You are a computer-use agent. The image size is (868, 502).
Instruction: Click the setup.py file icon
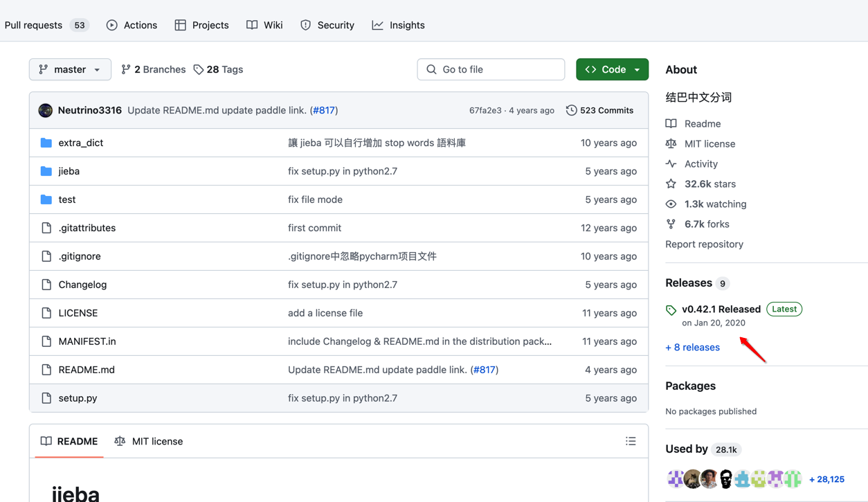pos(46,398)
